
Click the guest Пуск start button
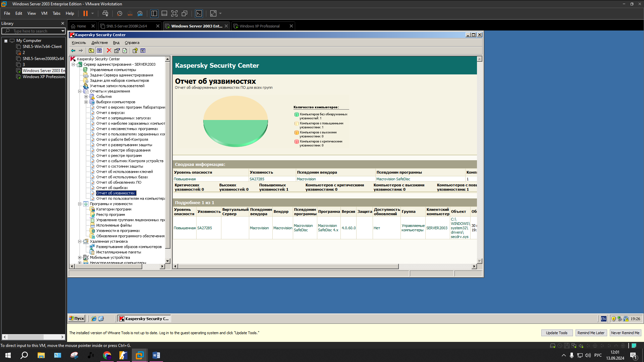point(77,319)
